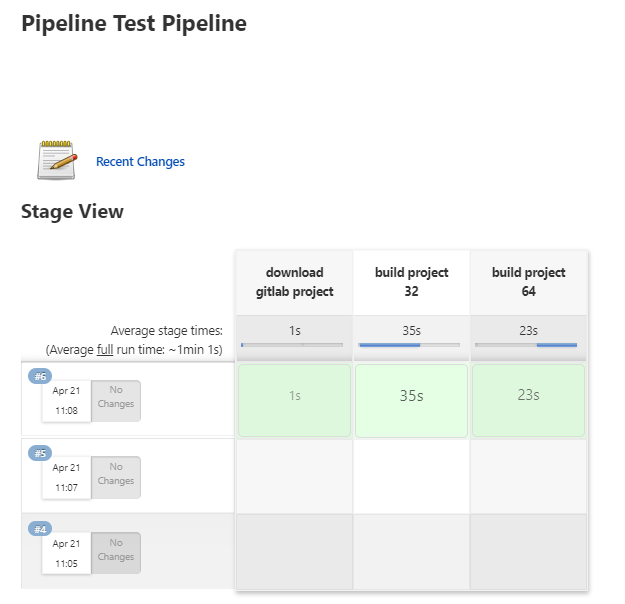
Task: Open the Recent Changes link
Action: pyautogui.click(x=140, y=162)
